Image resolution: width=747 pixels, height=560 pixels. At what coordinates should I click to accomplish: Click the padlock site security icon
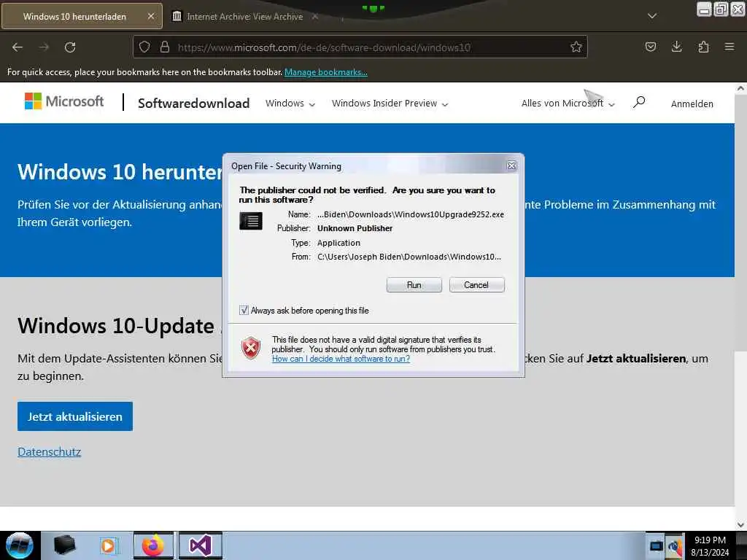165,47
